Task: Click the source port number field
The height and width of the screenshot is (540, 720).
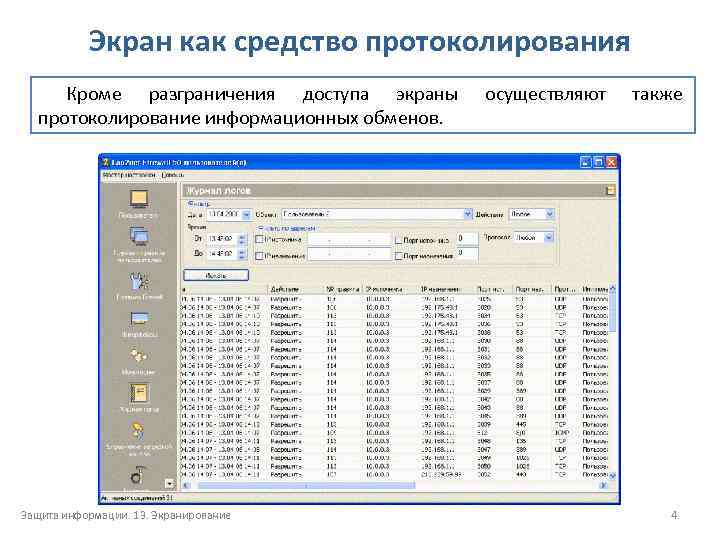Action: point(467,239)
